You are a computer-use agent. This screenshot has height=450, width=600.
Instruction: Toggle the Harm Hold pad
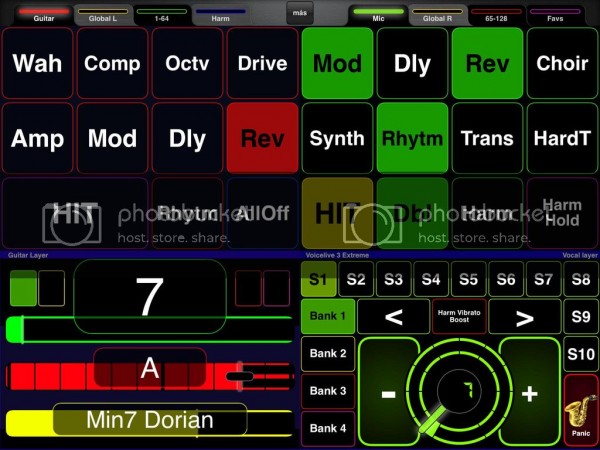coord(562,213)
